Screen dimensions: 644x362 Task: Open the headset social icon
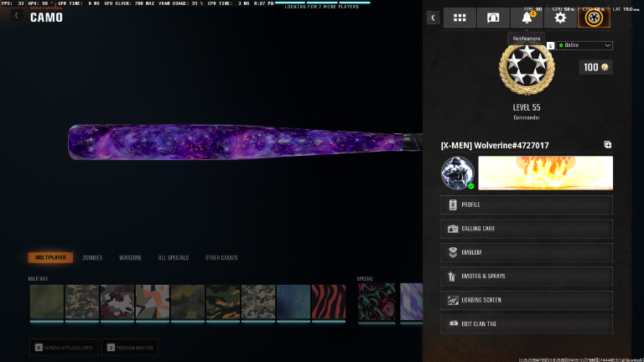(493, 18)
